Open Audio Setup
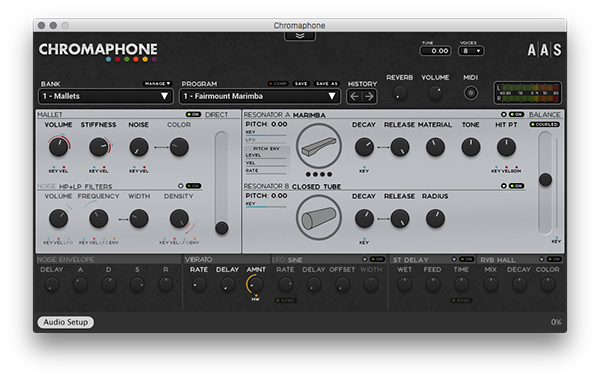The width and height of the screenshot is (600, 380). pos(65,322)
